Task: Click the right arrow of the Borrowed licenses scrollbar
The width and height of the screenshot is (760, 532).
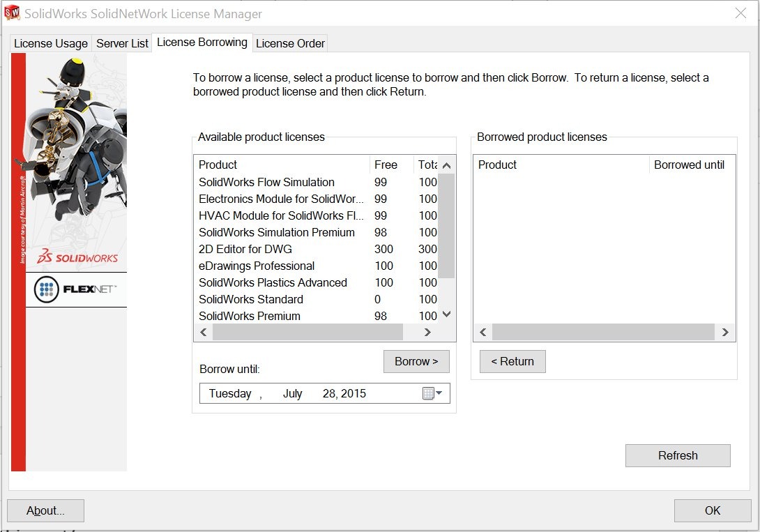Action: coord(725,332)
